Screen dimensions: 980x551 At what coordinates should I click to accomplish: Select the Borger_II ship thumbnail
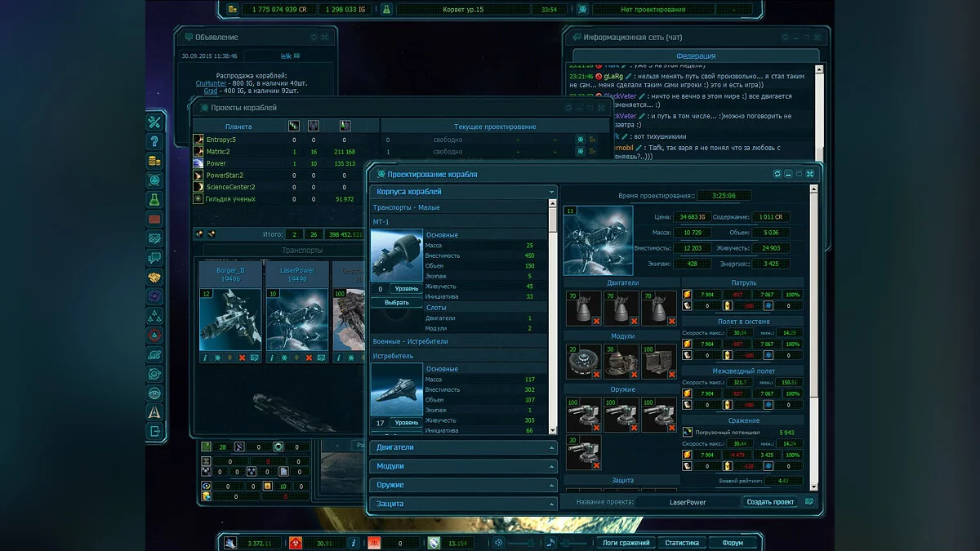229,318
